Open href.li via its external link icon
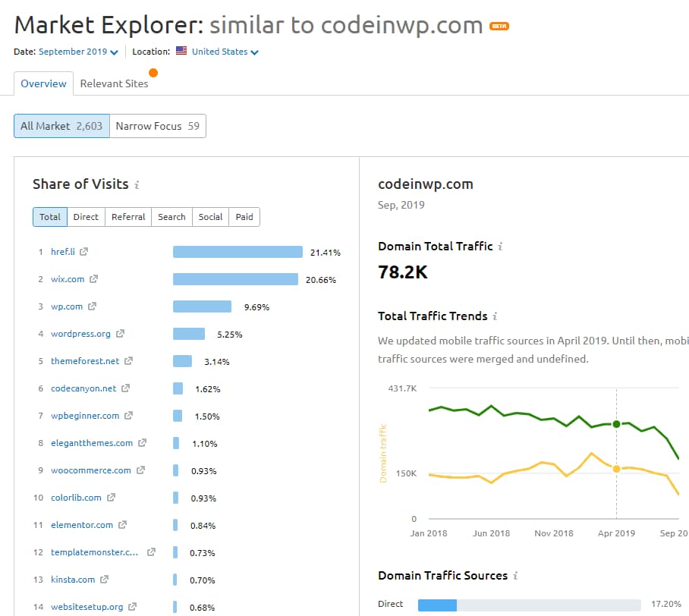689x616 pixels. [x=83, y=251]
